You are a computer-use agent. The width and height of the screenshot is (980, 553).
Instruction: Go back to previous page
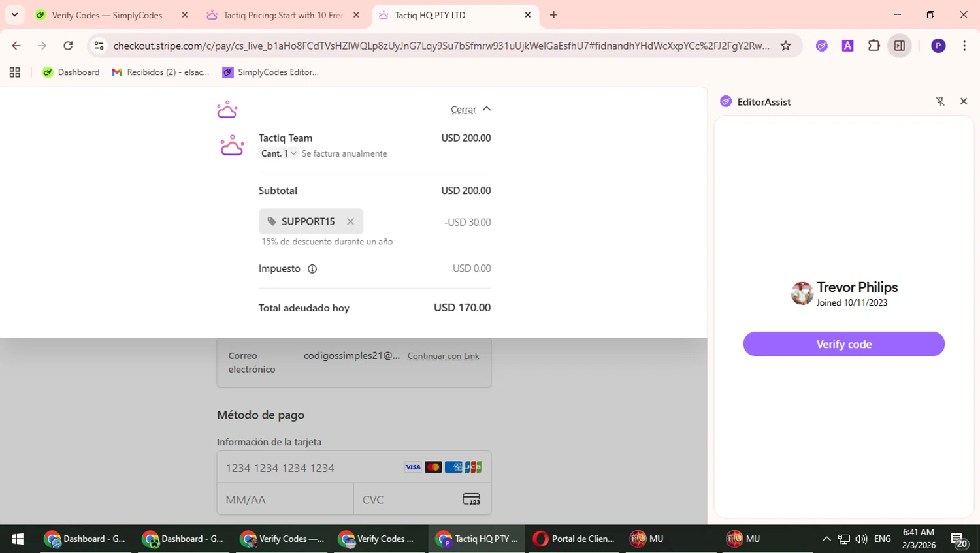click(16, 46)
